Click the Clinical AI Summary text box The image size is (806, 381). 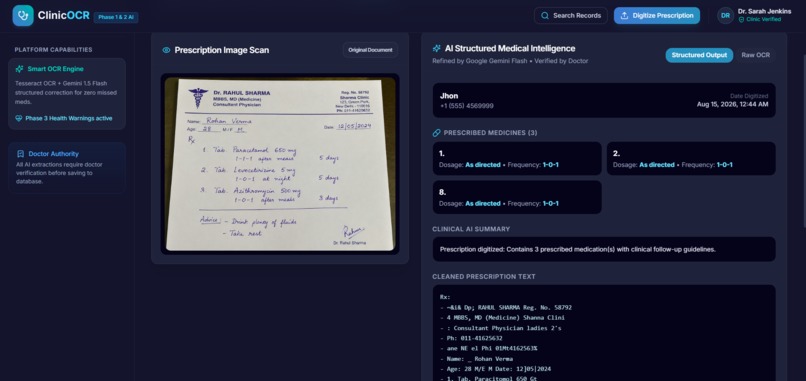[x=604, y=249]
